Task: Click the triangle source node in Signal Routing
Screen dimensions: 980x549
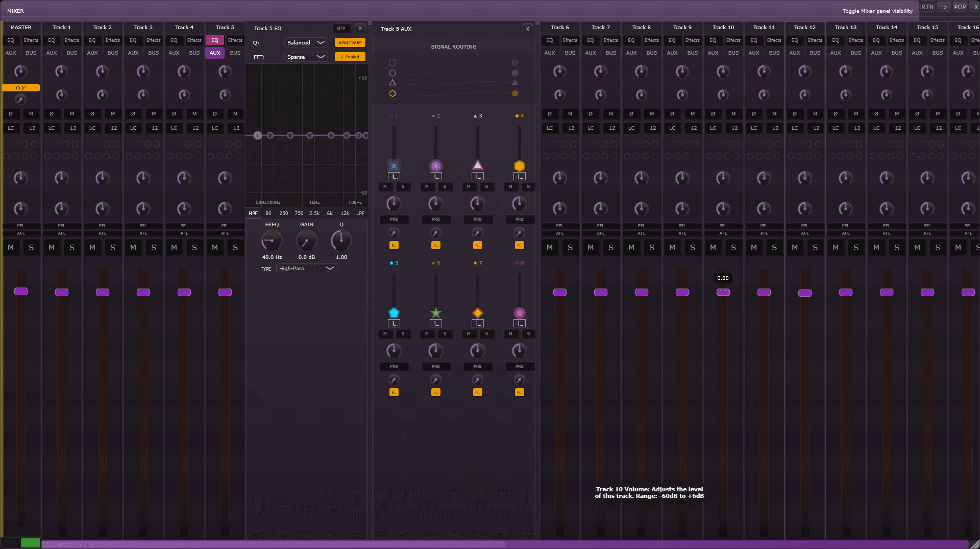Action: (393, 83)
